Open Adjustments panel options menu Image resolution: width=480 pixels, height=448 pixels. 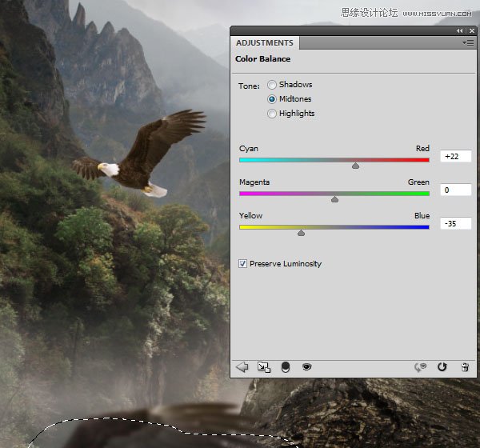[468, 43]
